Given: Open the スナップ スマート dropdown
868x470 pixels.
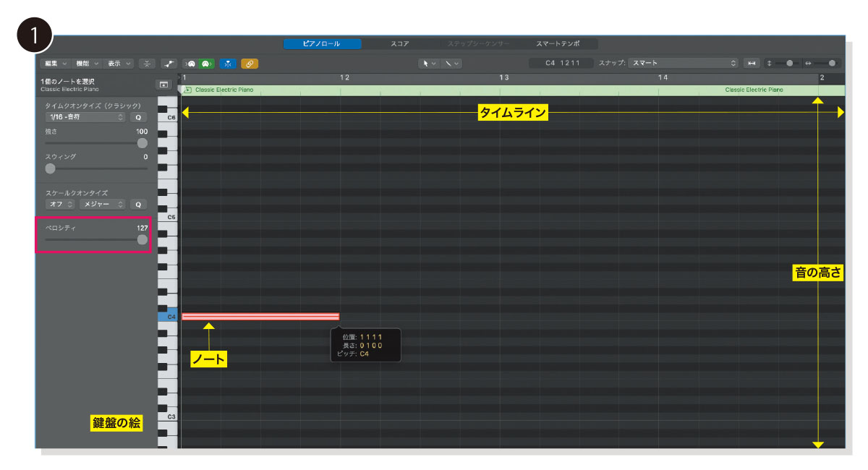Looking at the screenshot, I should (683, 64).
